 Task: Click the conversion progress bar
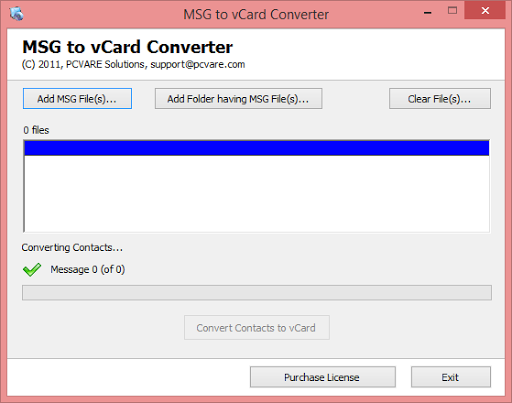tap(257, 293)
